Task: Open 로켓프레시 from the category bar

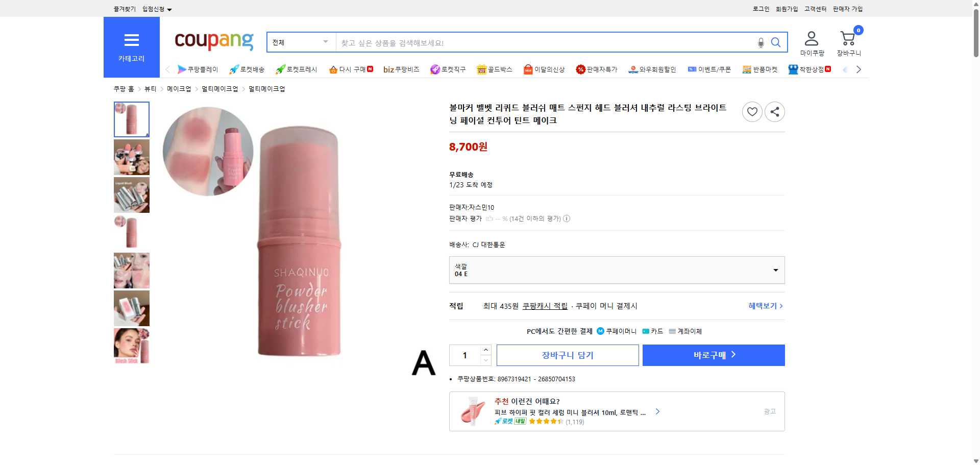Action: point(296,69)
